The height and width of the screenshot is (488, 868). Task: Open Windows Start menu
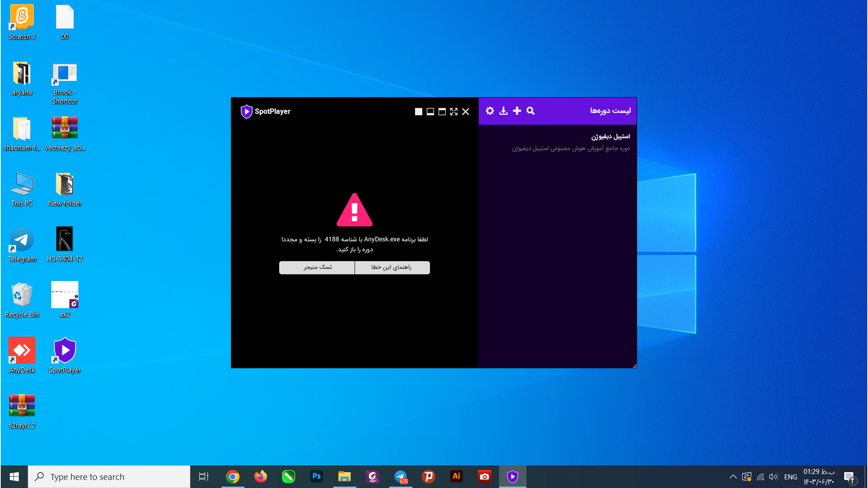pos(14,477)
